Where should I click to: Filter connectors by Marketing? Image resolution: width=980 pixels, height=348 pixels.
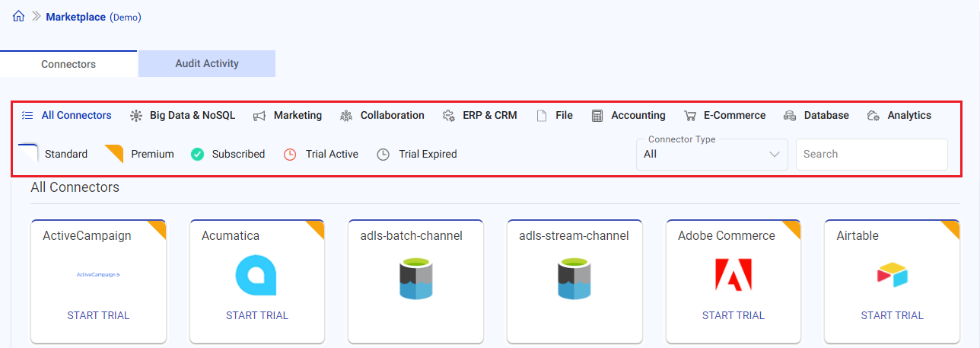click(297, 116)
